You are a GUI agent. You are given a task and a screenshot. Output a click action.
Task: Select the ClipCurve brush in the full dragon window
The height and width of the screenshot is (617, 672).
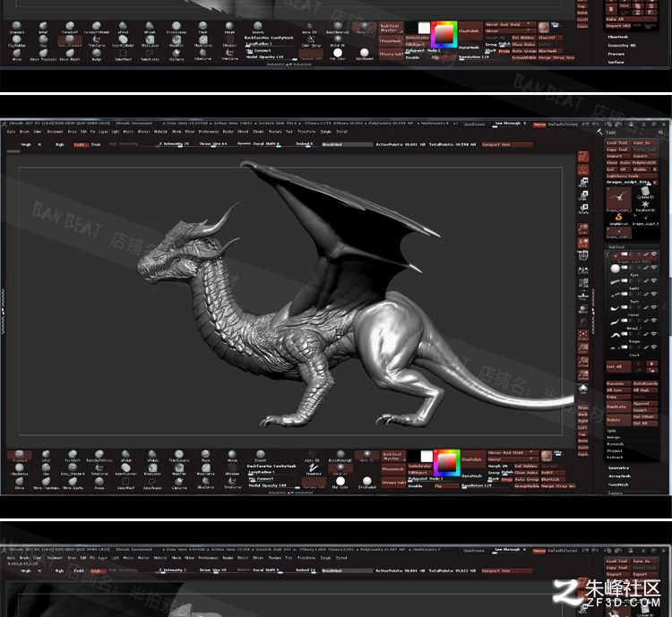click(x=179, y=483)
